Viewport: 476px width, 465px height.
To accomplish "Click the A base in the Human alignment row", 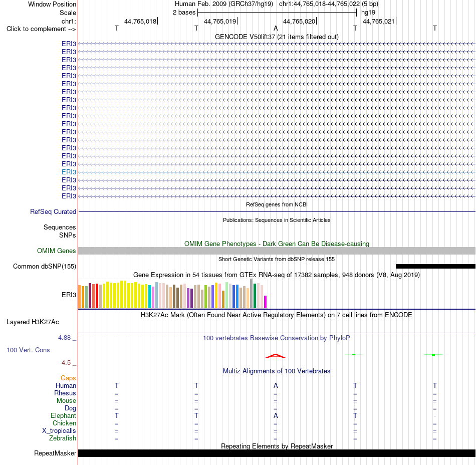I will [x=276, y=385].
